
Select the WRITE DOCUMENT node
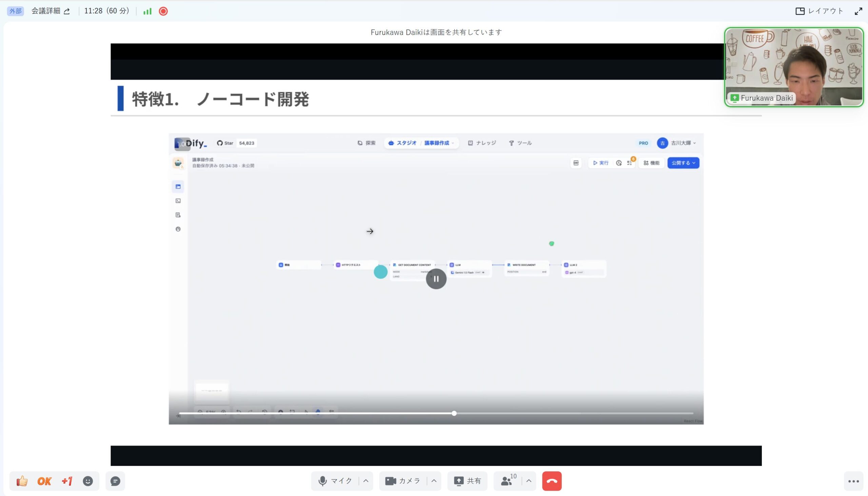coord(527,268)
